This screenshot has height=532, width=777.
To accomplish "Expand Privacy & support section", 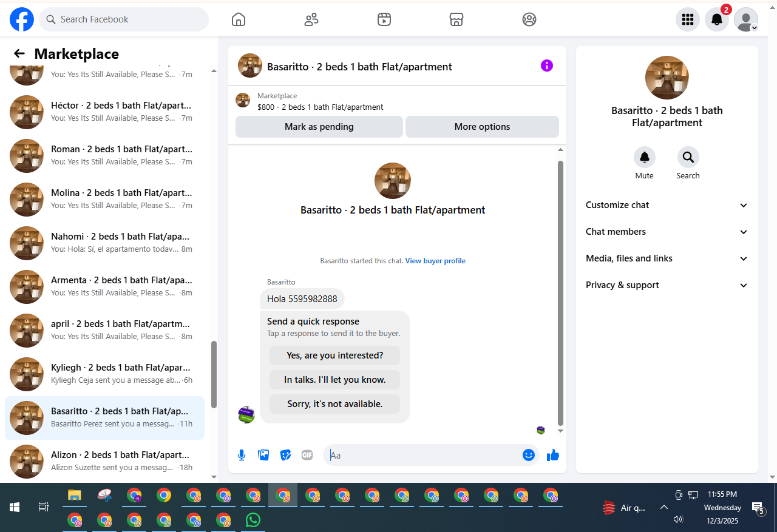I will [667, 285].
